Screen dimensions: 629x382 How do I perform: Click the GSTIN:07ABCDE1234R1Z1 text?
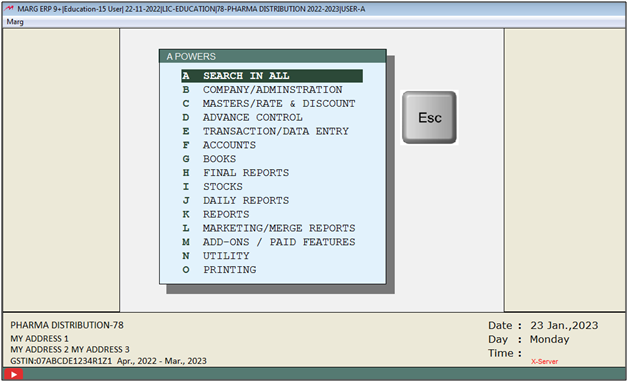click(x=61, y=361)
